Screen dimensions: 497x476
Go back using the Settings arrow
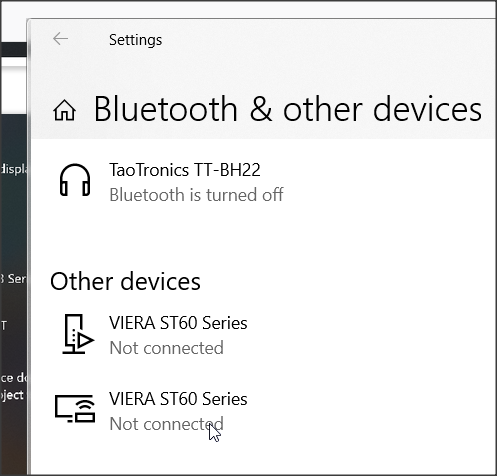pyautogui.click(x=61, y=39)
